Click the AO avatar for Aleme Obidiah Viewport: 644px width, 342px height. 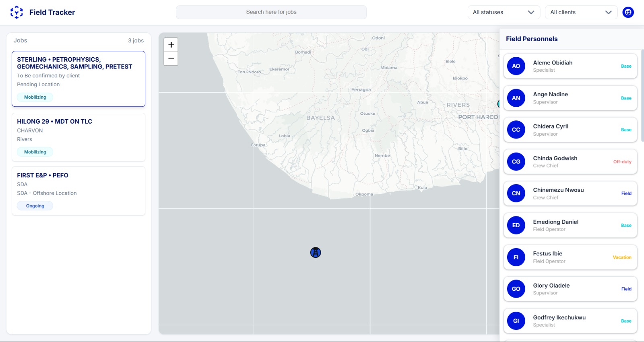click(516, 66)
